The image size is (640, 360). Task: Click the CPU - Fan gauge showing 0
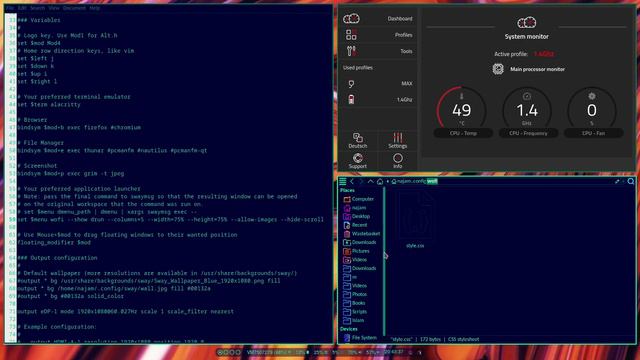(x=592, y=111)
